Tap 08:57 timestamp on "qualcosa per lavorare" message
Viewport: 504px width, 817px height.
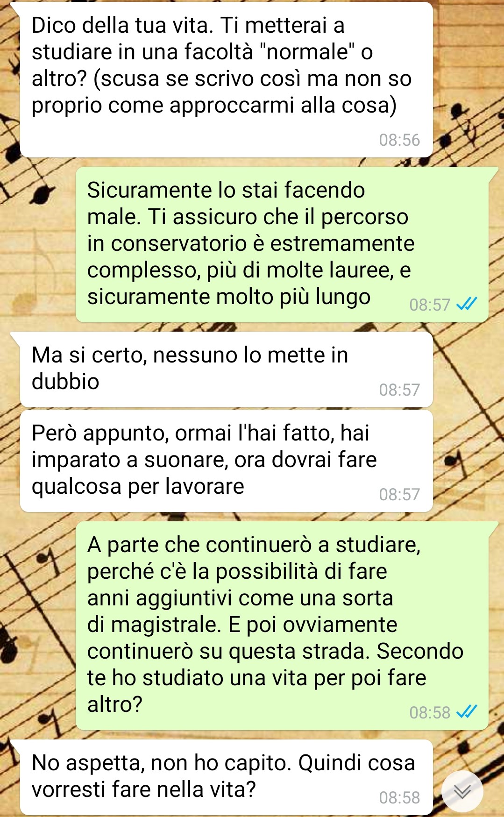pos(399,495)
